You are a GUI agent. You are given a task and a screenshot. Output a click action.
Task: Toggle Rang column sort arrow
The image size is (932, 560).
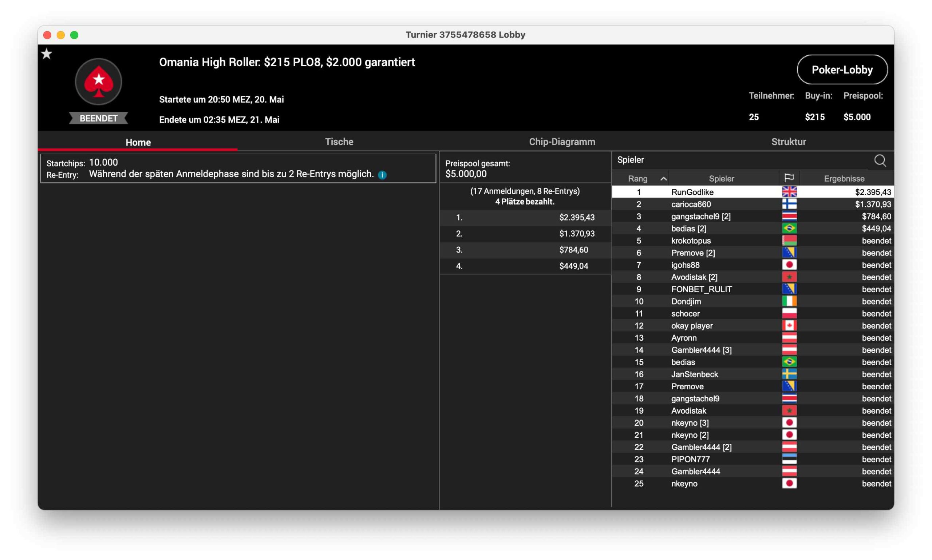(x=663, y=179)
